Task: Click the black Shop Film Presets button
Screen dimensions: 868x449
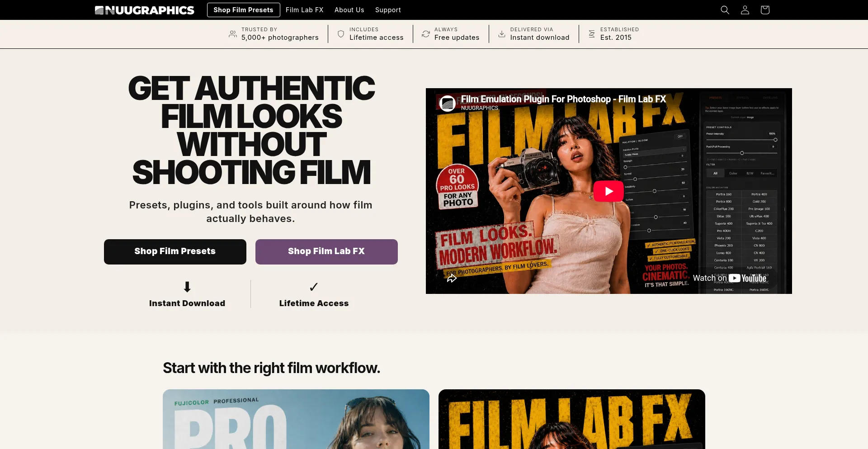Action: coord(175,252)
